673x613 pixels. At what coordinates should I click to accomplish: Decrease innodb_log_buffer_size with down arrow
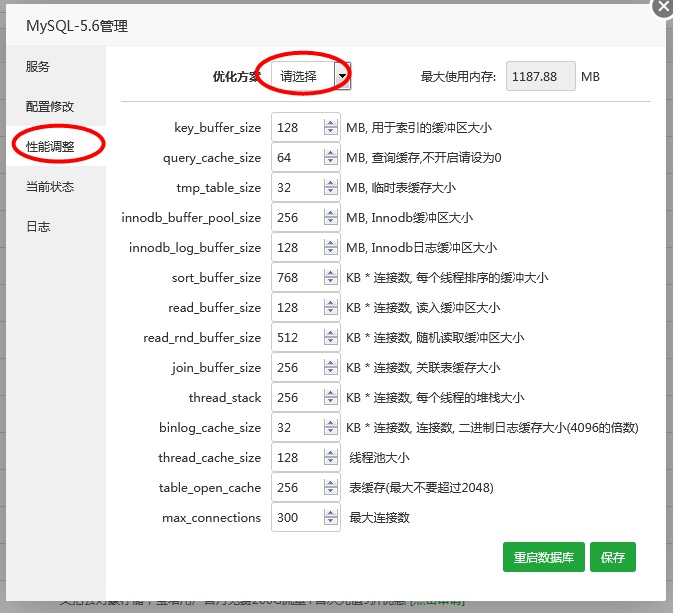pos(330,251)
